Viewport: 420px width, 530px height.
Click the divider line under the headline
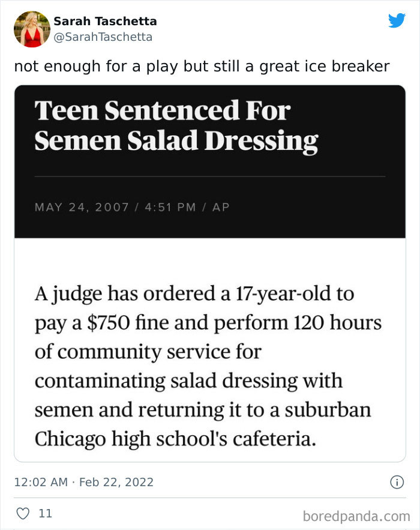(x=210, y=175)
